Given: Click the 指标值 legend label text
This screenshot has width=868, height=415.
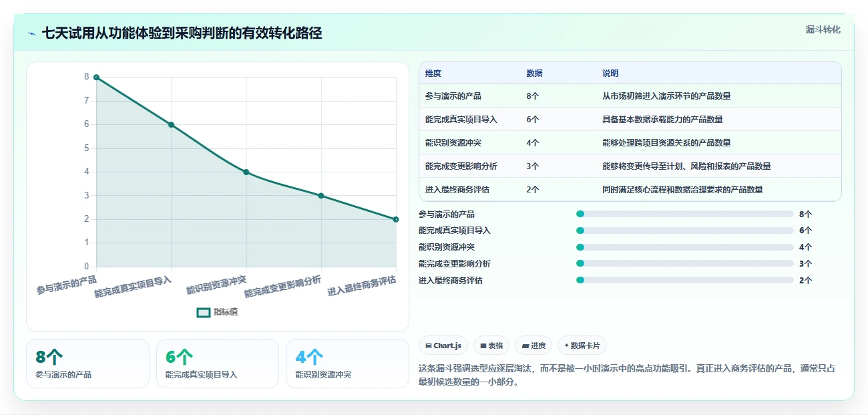Looking at the screenshot, I should tap(226, 312).
